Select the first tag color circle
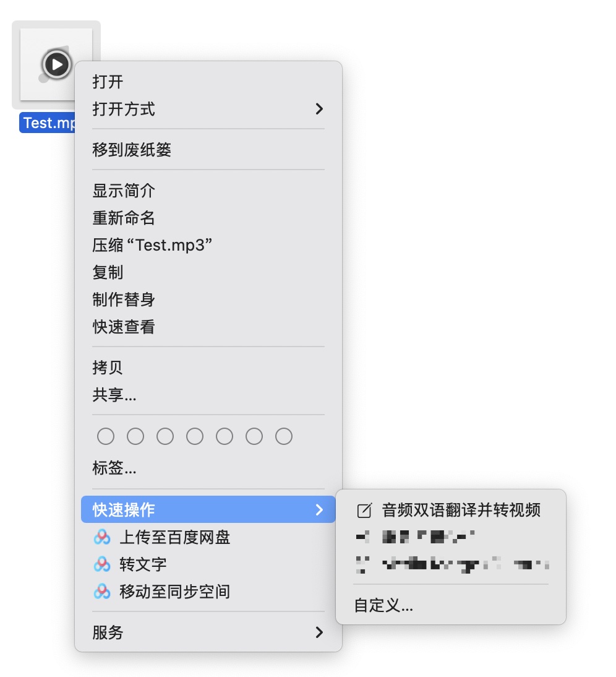This screenshot has width=616, height=677. pyautogui.click(x=106, y=437)
